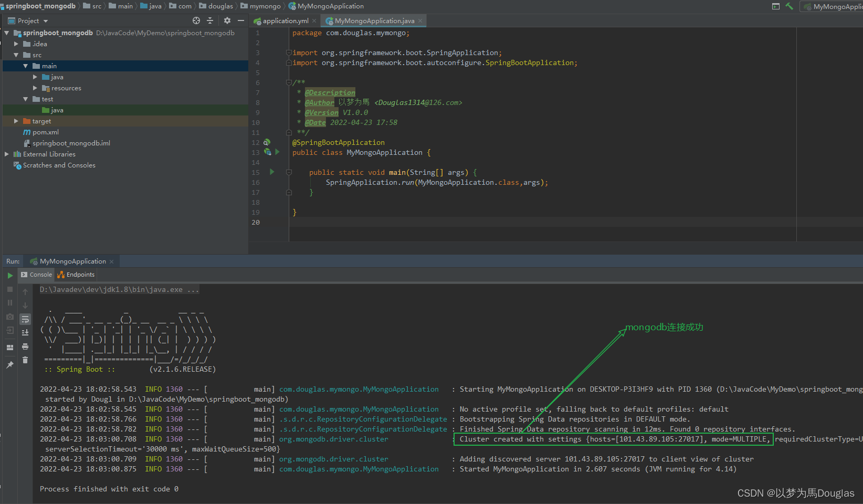Image resolution: width=863 pixels, height=504 pixels.
Task: Click the @SpringBootApplication annotation in code
Action: [339, 142]
